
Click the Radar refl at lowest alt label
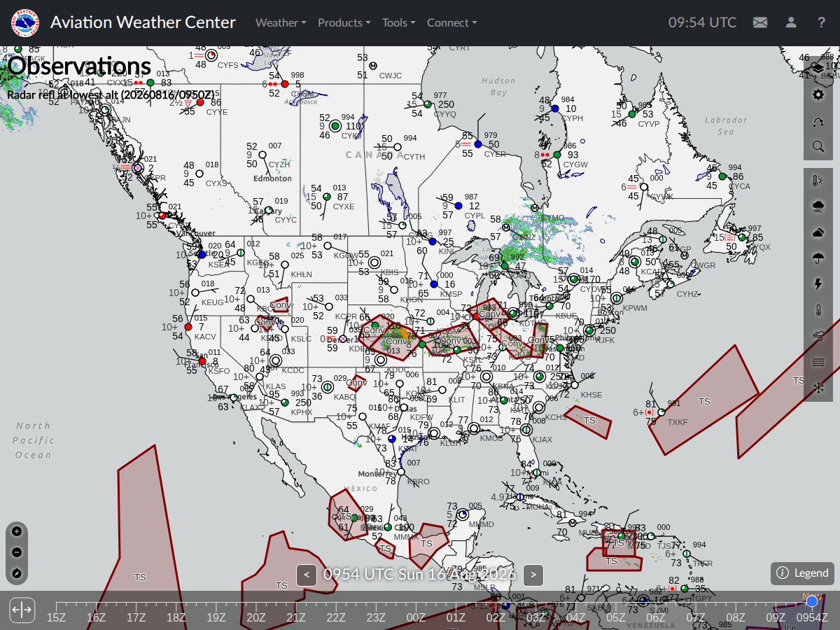(x=111, y=94)
